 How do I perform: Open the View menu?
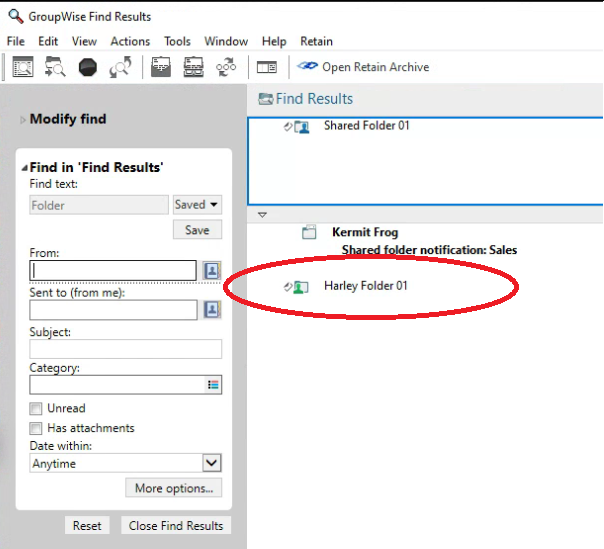click(84, 41)
